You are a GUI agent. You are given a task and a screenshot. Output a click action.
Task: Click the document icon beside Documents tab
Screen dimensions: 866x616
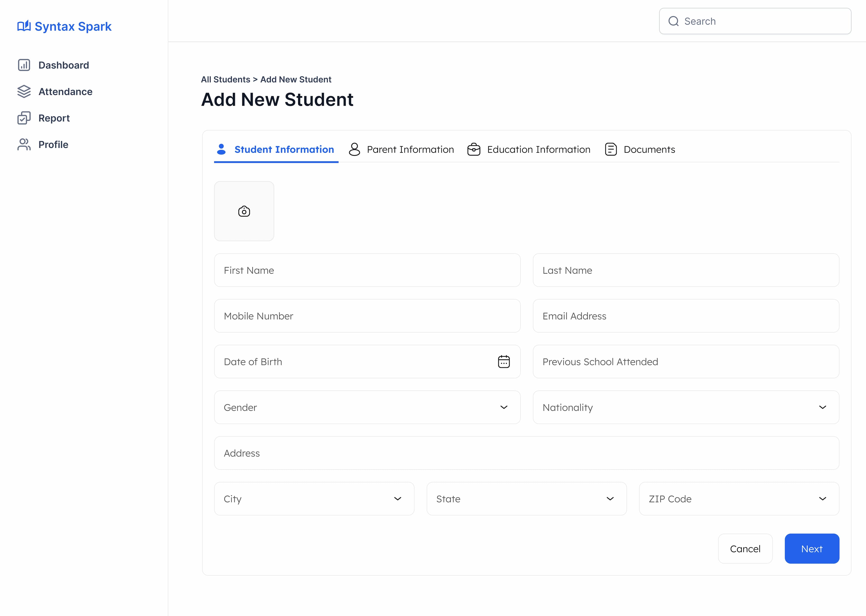pos(611,149)
